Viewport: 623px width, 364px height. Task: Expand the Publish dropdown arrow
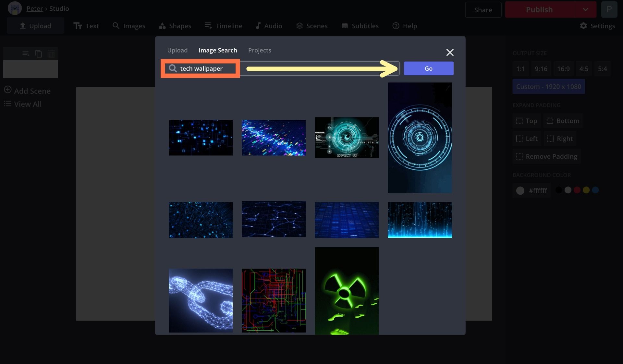coord(585,10)
